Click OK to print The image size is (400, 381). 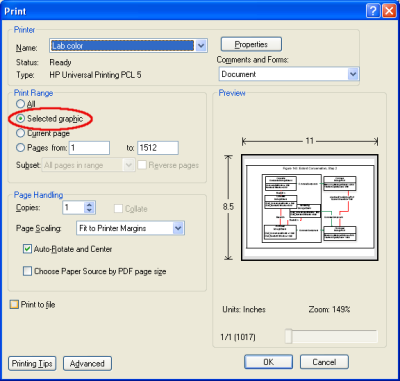(269, 362)
